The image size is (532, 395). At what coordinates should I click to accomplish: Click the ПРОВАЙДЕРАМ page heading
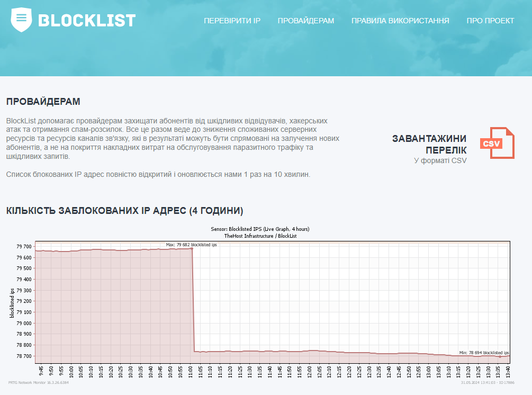click(x=43, y=102)
